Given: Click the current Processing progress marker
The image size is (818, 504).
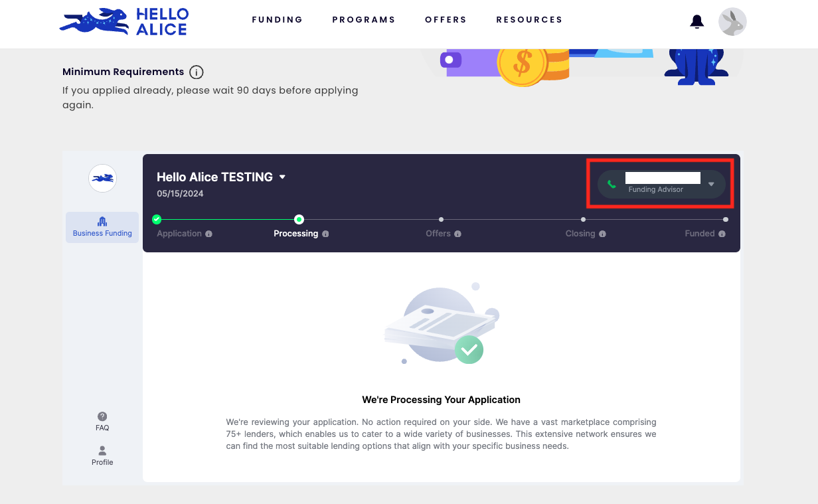Looking at the screenshot, I should 299,219.
